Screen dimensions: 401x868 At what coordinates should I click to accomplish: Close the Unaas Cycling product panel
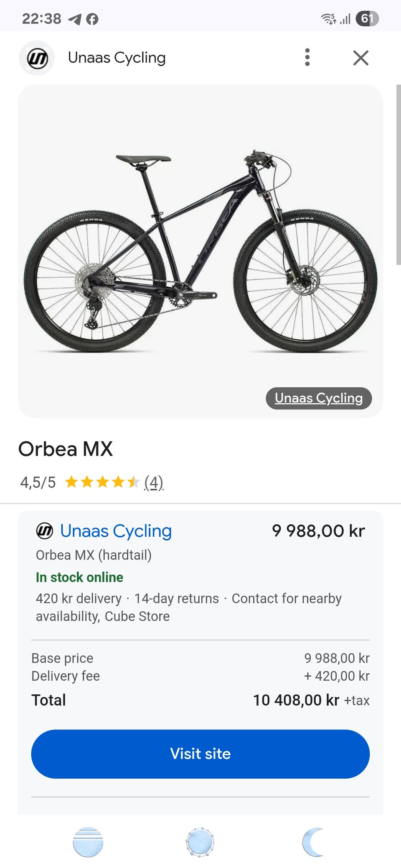tap(361, 58)
